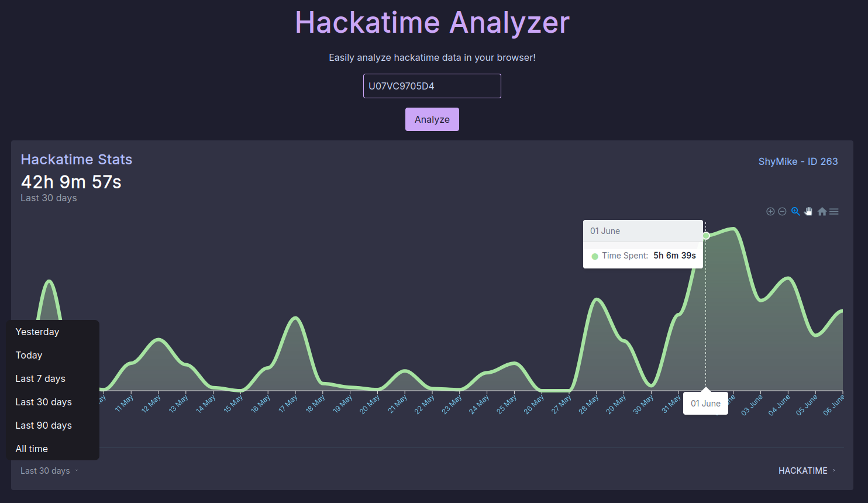The width and height of the screenshot is (868, 503).
Task: Choose Last 90 days option
Action: (53, 425)
